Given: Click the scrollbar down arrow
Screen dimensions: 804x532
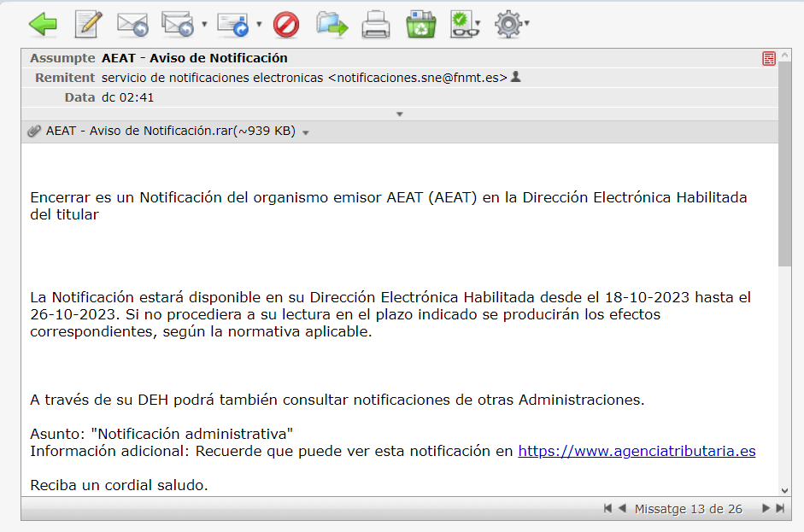Looking at the screenshot, I should pos(784,490).
